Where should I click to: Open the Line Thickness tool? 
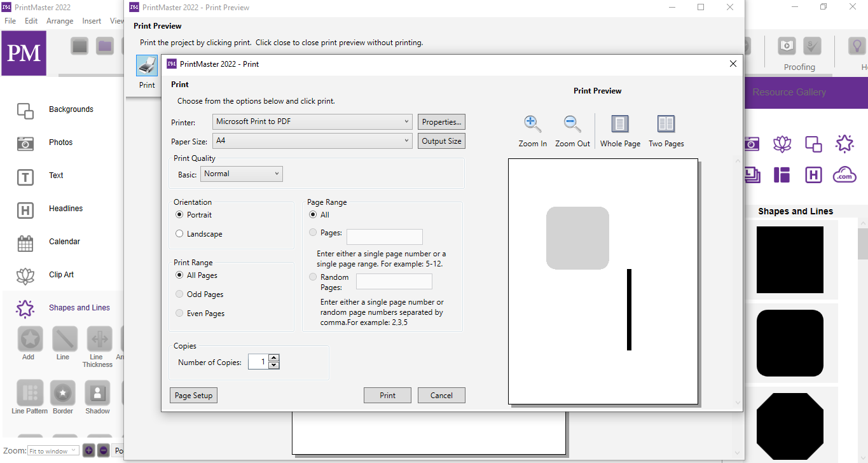click(x=100, y=339)
